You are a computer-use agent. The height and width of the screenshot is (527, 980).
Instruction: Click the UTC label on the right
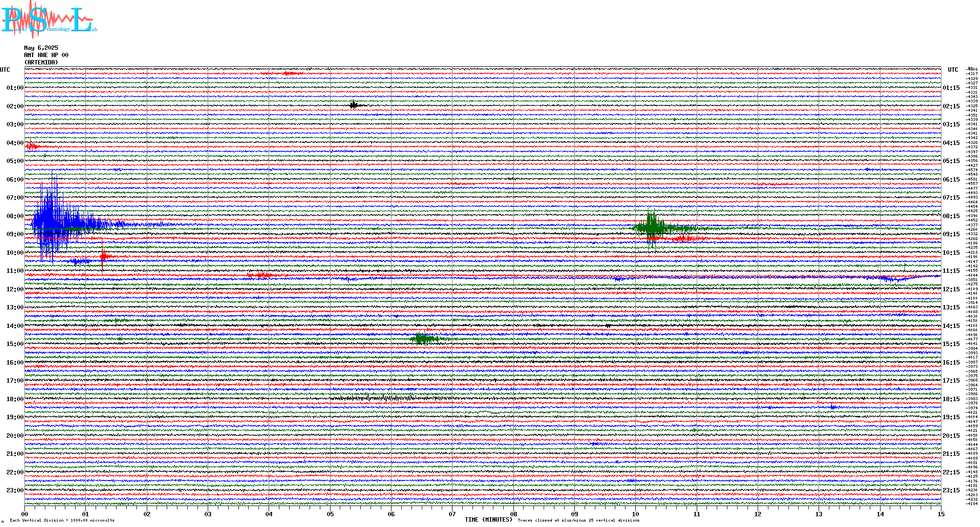pyautogui.click(x=953, y=70)
